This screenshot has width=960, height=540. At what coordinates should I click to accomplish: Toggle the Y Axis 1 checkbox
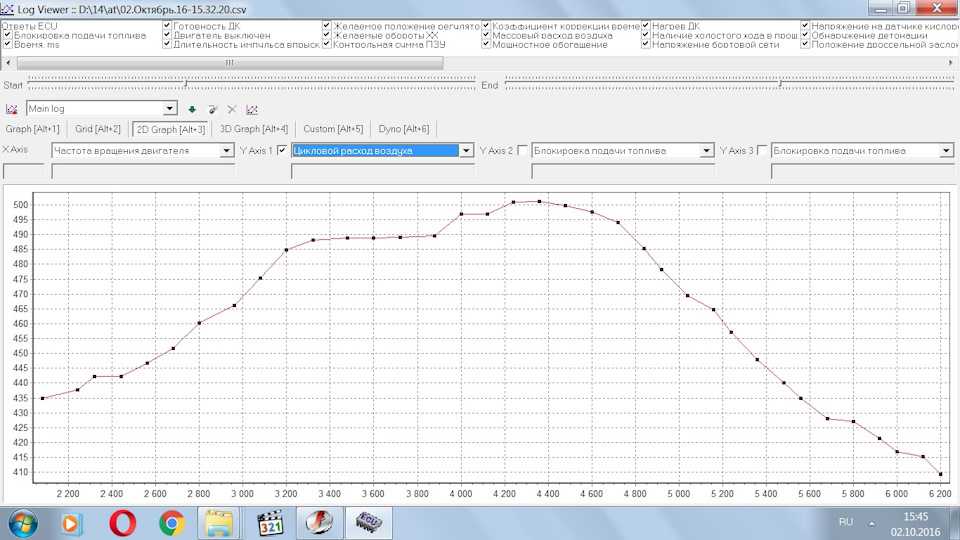(282, 150)
